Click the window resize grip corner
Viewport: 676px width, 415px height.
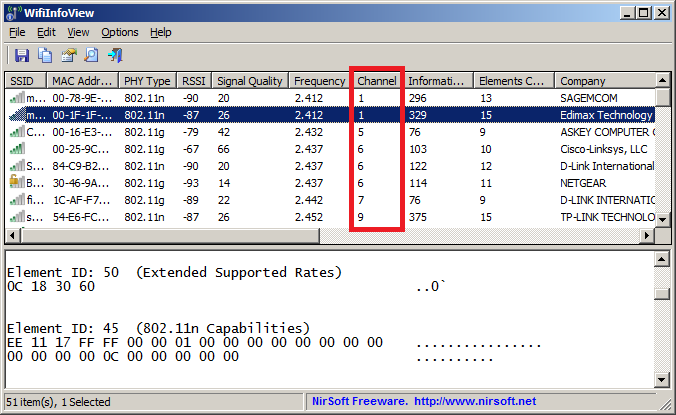666,403
